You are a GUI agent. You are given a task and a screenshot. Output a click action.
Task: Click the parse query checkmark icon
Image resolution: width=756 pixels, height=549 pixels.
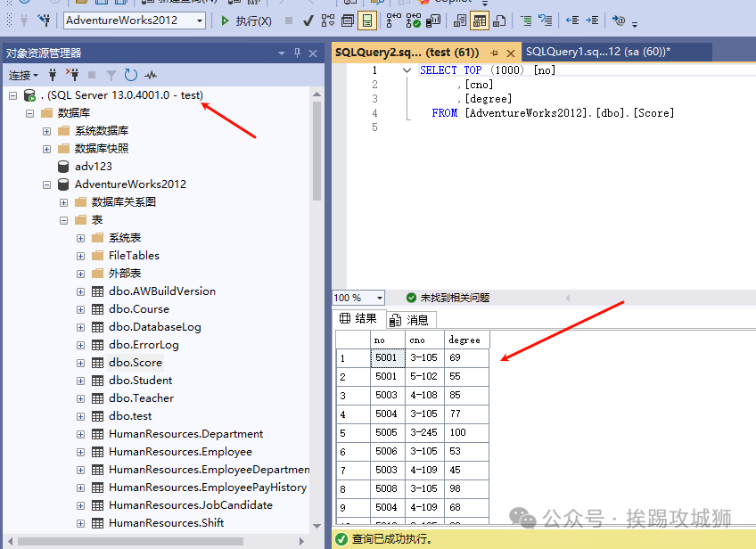tap(308, 20)
